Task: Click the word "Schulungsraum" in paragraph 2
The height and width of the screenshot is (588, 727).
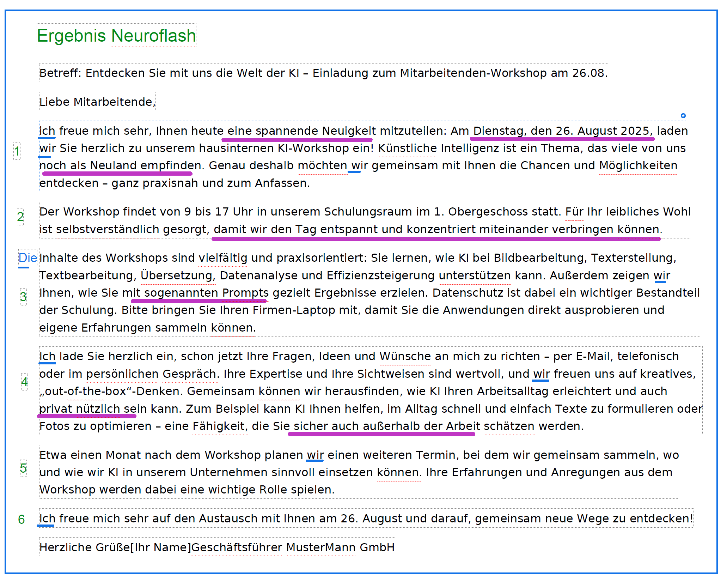Action: pos(368,212)
